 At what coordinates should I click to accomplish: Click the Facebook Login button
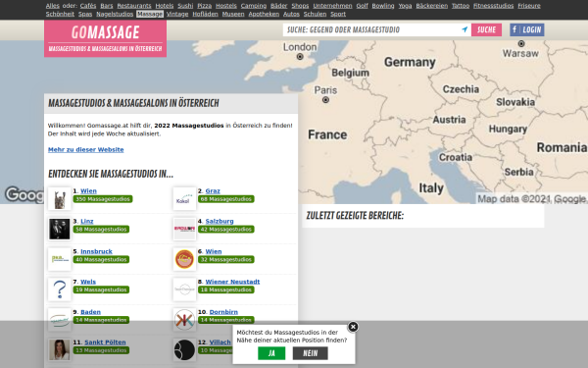tap(527, 29)
